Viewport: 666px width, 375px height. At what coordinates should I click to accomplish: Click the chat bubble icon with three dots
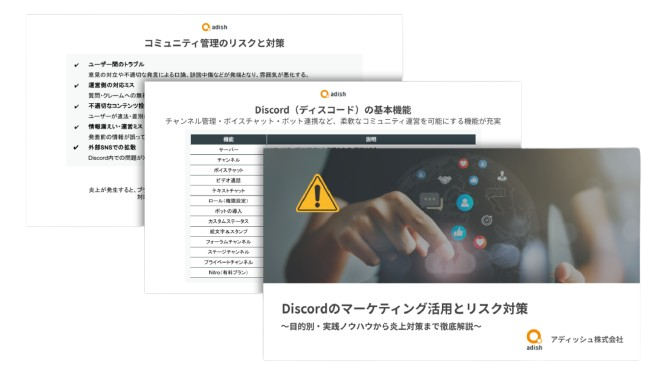(431, 201)
